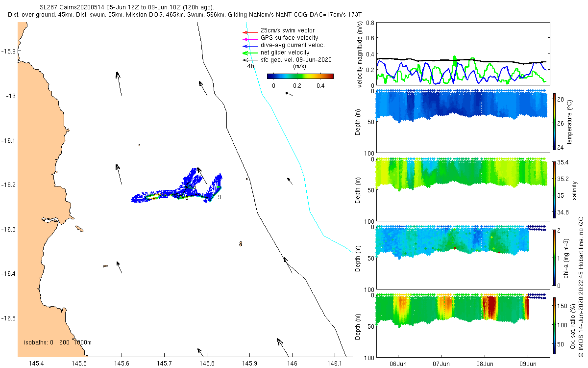
Task: Click the magenta GPS surface velocity arrow
Action: pyautogui.click(x=250, y=39)
